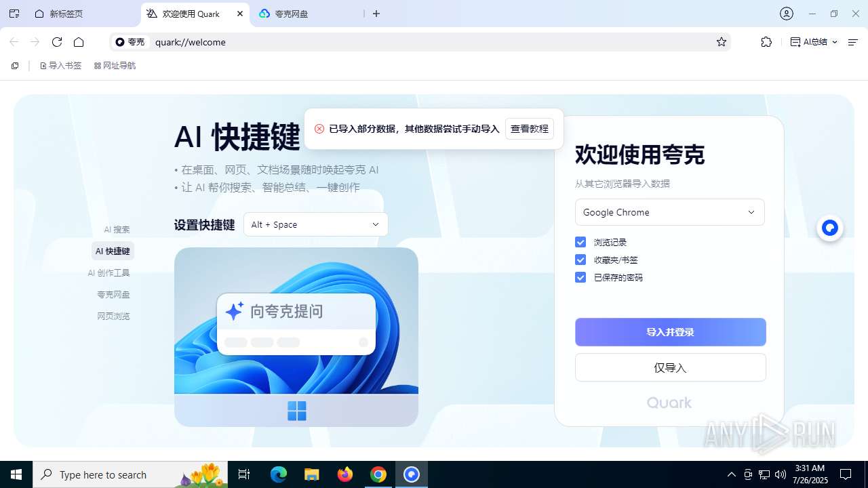
Task: Go to the home page icon
Action: [79, 42]
